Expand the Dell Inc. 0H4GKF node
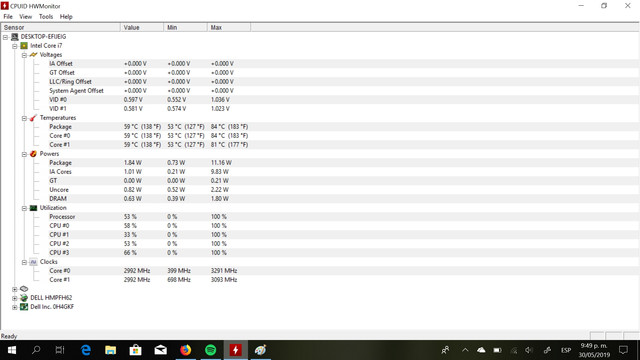Screen dimensions: 640x360 15,307
